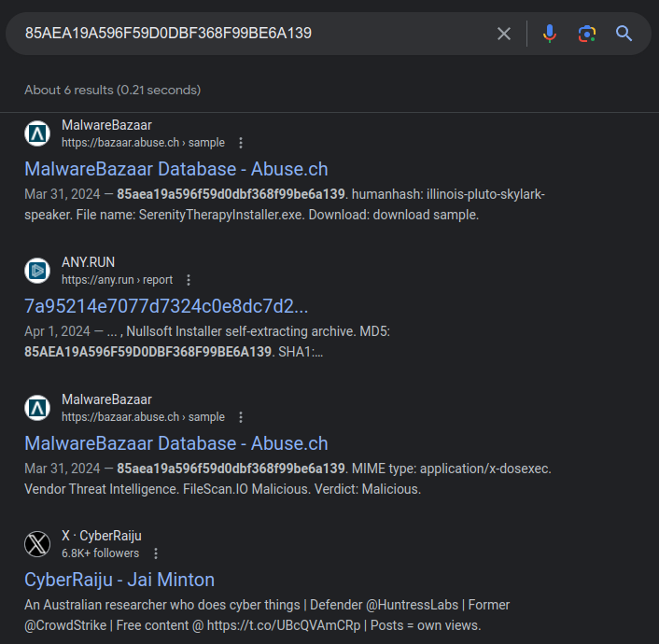The width and height of the screenshot is (659, 644).
Task: Clear the search box with the X icon
Action: [504, 34]
